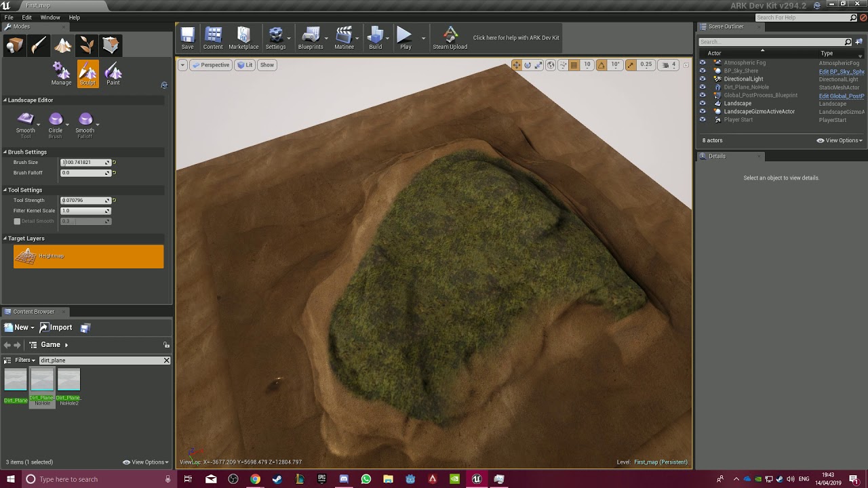Open the Help menu
The height and width of the screenshot is (488, 868).
(x=75, y=18)
